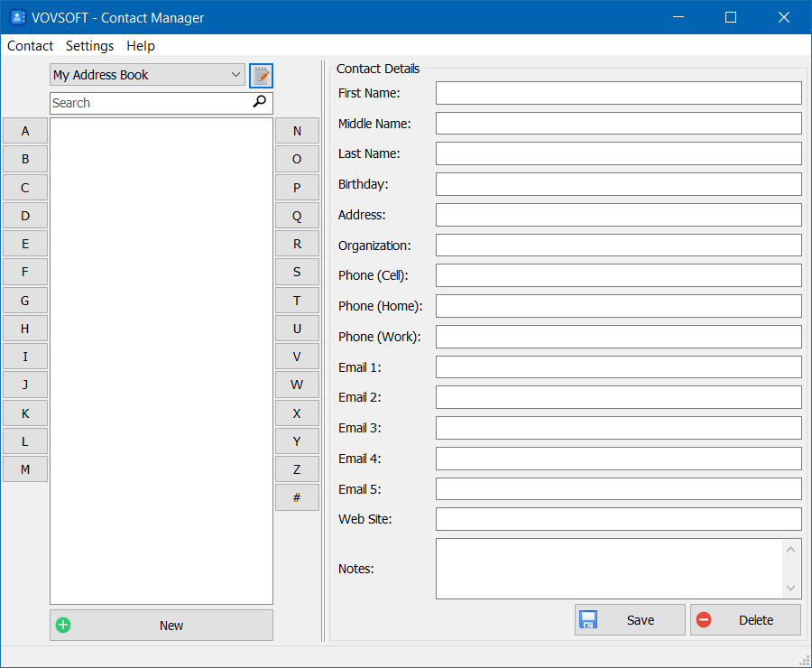This screenshot has width=812, height=668.
Task: Open the Settings menu
Action: (x=89, y=46)
